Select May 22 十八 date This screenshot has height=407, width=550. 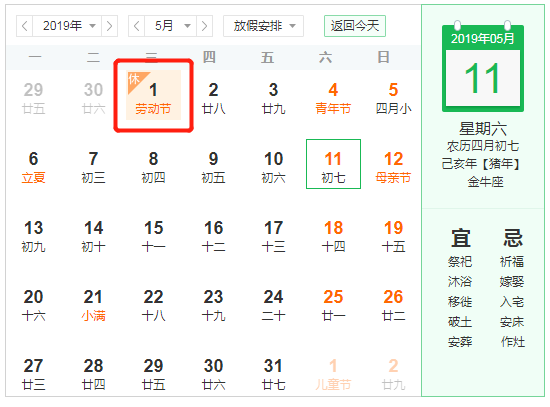pyautogui.click(x=153, y=306)
